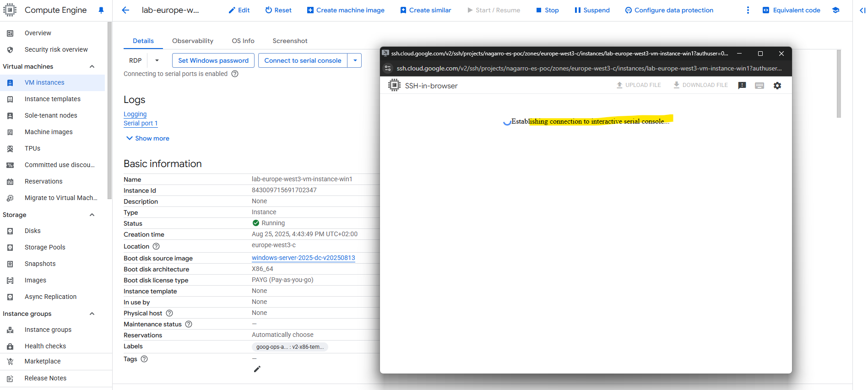Open the three-dot more actions menu

coord(748,10)
